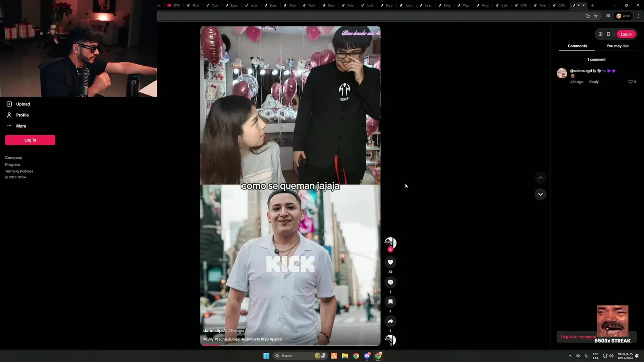The height and width of the screenshot is (362, 644).
Task: Open a new browser tab with plus
Action: coord(592,5)
